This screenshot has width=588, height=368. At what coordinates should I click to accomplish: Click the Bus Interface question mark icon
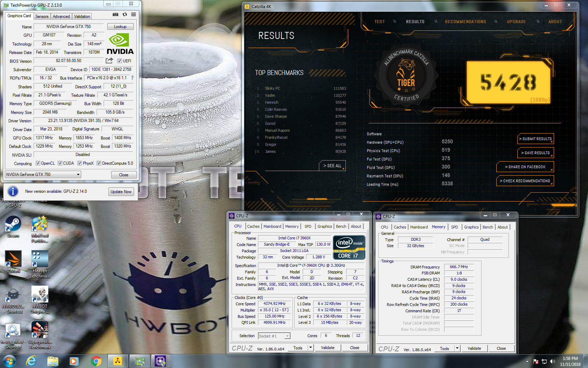pos(132,78)
